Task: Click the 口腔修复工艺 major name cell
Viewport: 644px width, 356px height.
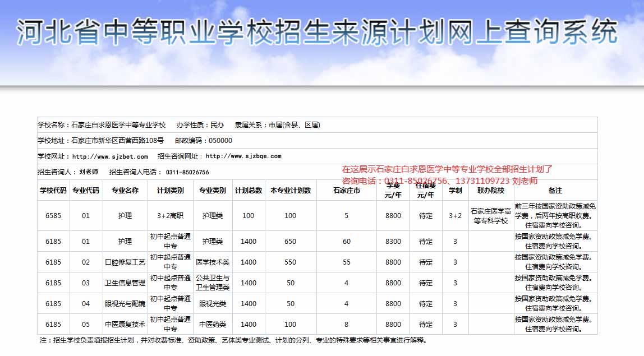Action: point(125,262)
